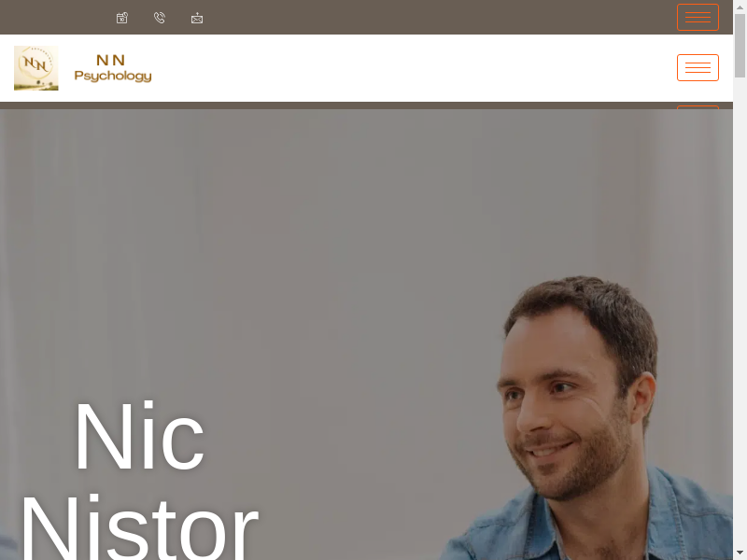Expand hamburger menu in white header
The image size is (747, 560).
698,67
